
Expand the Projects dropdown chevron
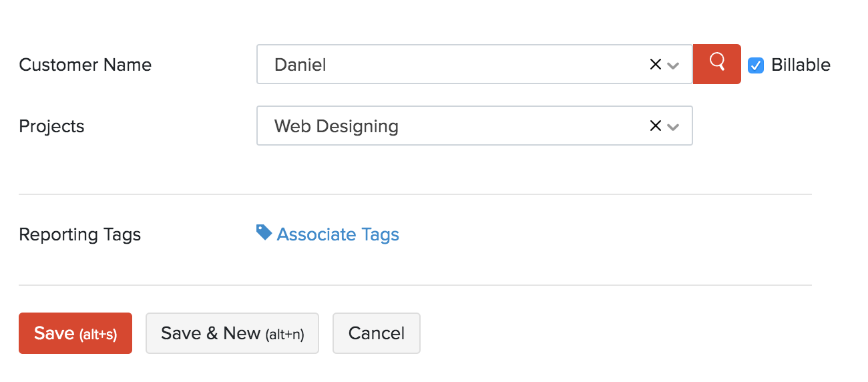673,127
